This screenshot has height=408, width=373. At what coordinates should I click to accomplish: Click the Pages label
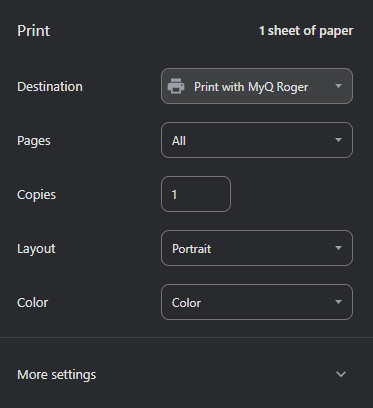34,141
